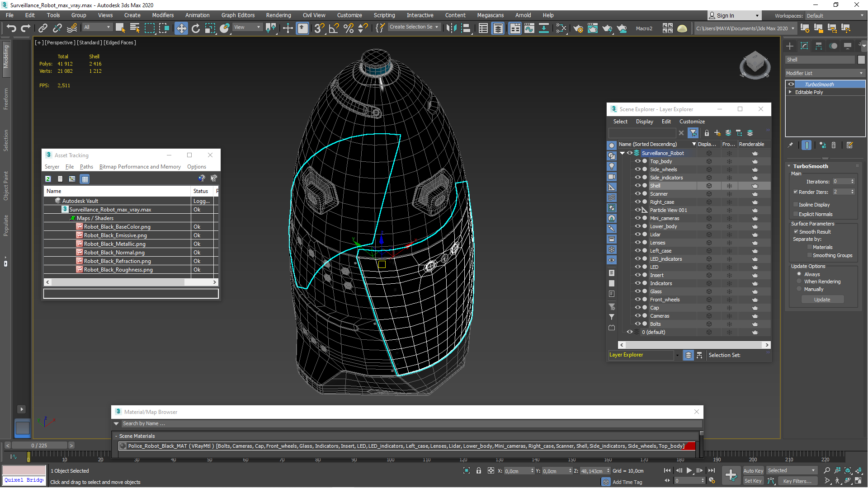This screenshot has height=488, width=868.
Task: Expand the Editable Poly modifier entry
Action: click(790, 92)
